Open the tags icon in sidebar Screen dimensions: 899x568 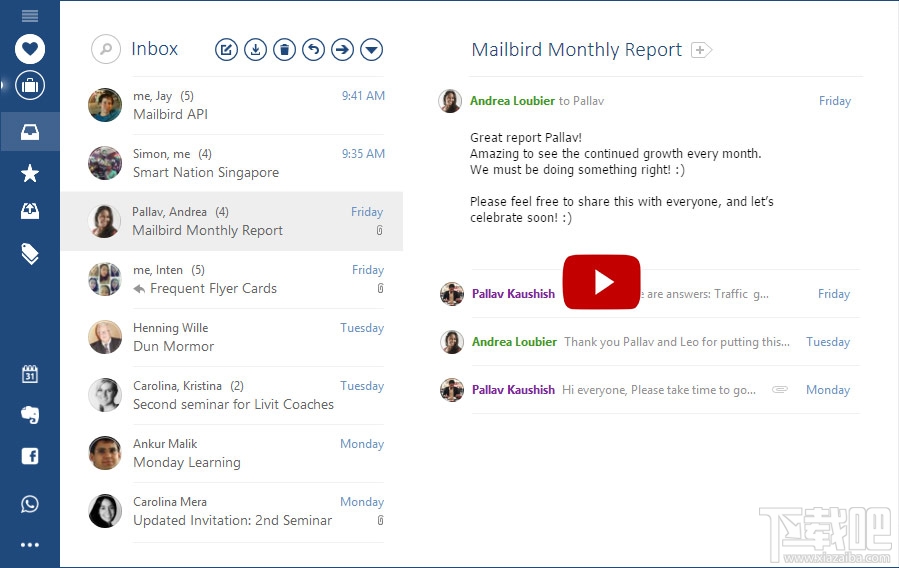tap(30, 253)
